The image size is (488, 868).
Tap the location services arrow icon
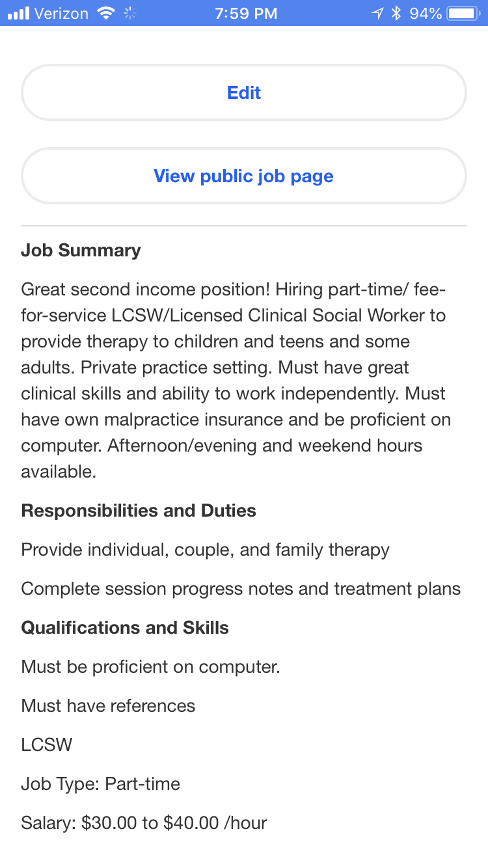coord(377,13)
